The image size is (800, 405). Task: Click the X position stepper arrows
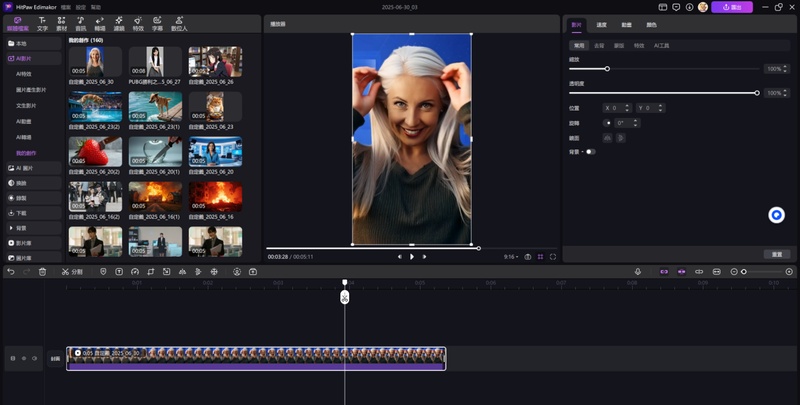tap(628, 108)
